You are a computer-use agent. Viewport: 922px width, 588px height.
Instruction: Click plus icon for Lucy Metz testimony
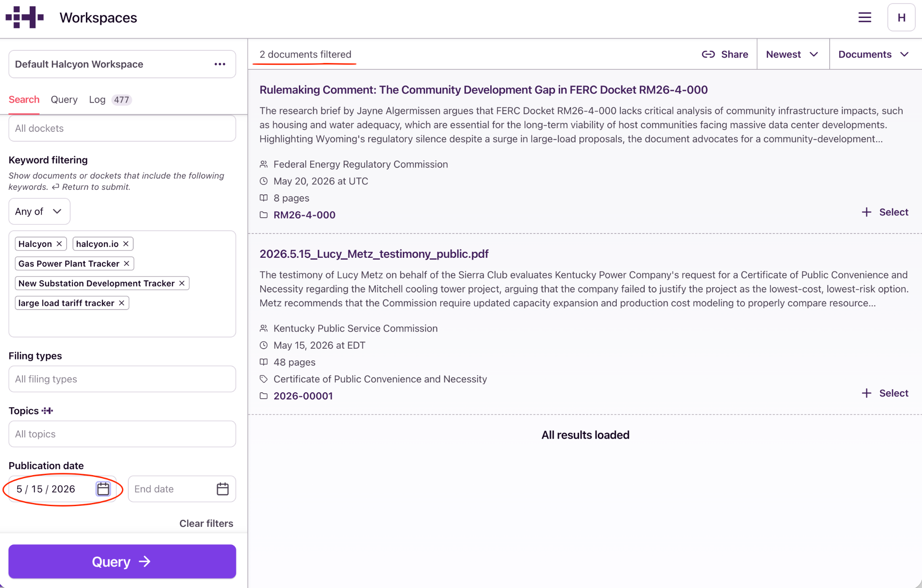866,393
